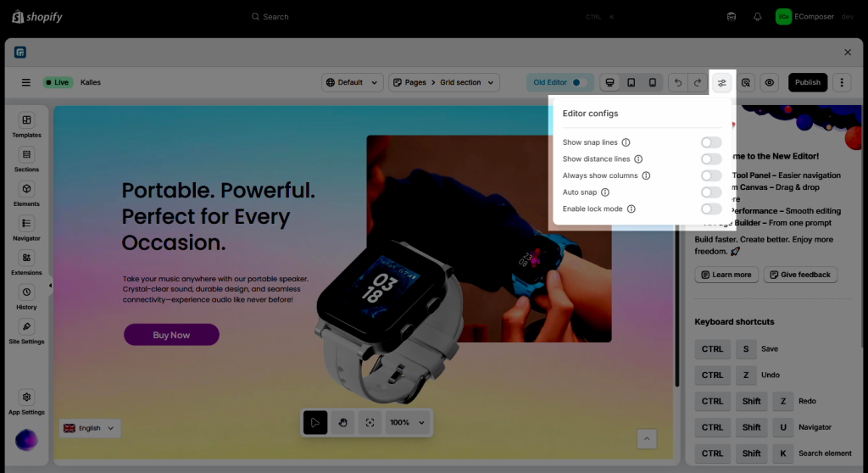Open the Navigator panel
The width and height of the screenshot is (868, 473).
(26, 228)
